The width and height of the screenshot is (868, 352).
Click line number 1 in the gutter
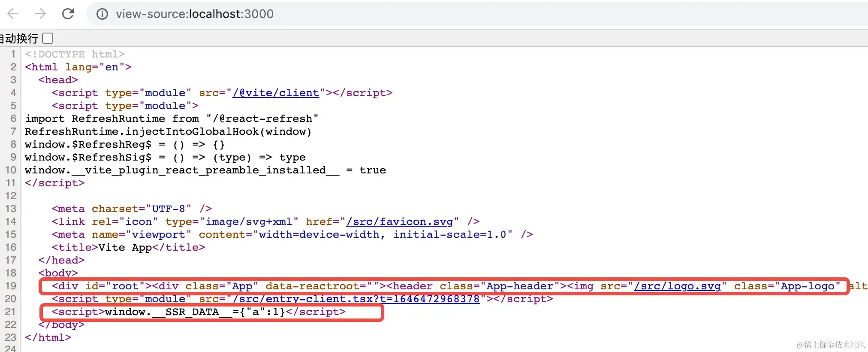[x=13, y=54]
